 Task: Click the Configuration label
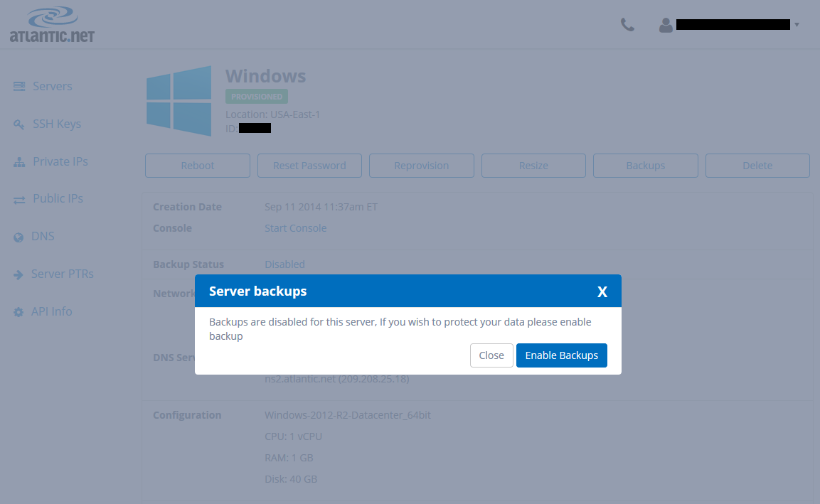(x=187, y=415)
